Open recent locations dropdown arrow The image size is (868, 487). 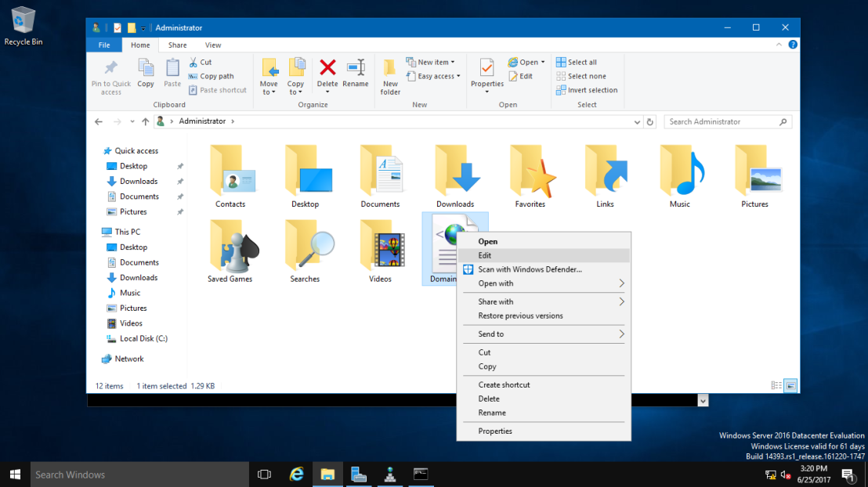point(132,121)
